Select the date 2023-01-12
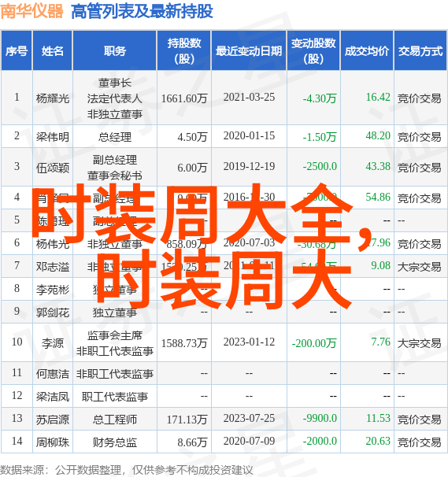Viewport: 448px width, 477px height. tap(249, 342)
